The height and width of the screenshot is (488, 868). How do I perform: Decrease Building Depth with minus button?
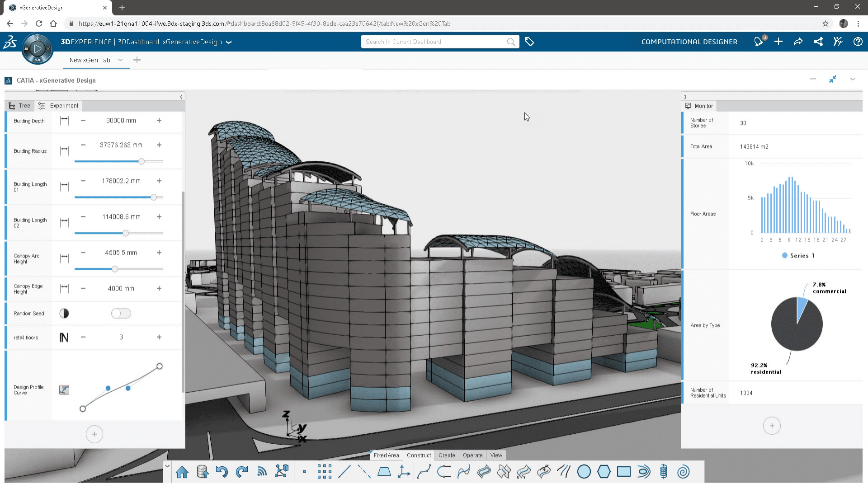[83, 121]
